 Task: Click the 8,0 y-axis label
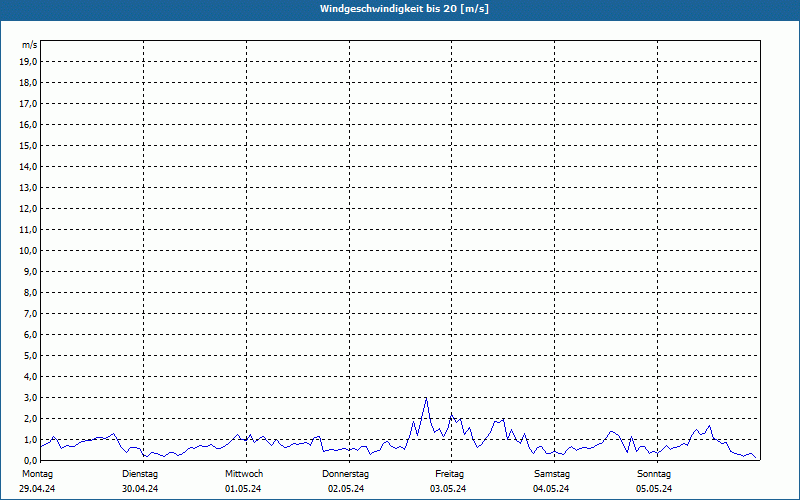point(31,292)
